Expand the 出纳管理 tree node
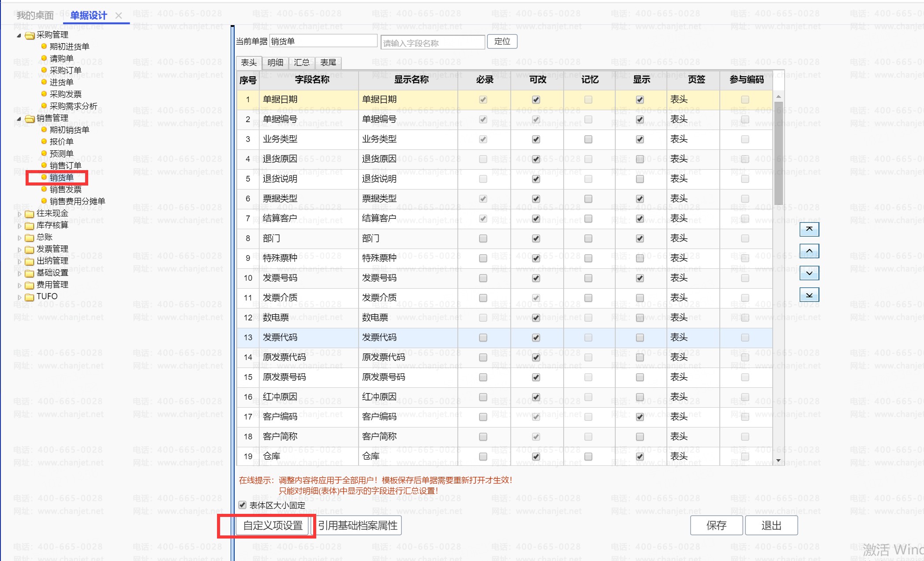Viewport: 924px width, 561px height. pyautogui.click(x=19, y=261)
